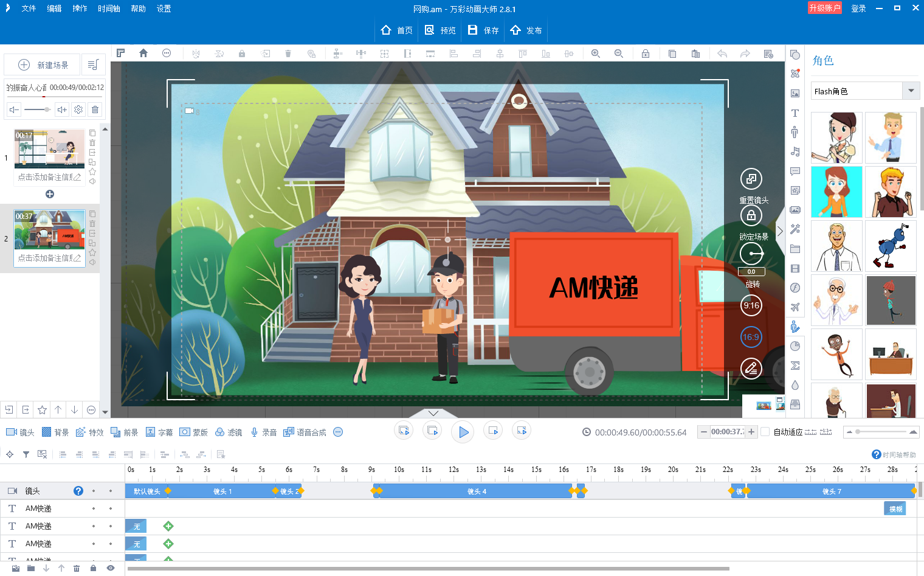Toggle the eye visibility icon below timeline layers
The height and width of the screenshot is (576, 924).
[x=111, y=568]
